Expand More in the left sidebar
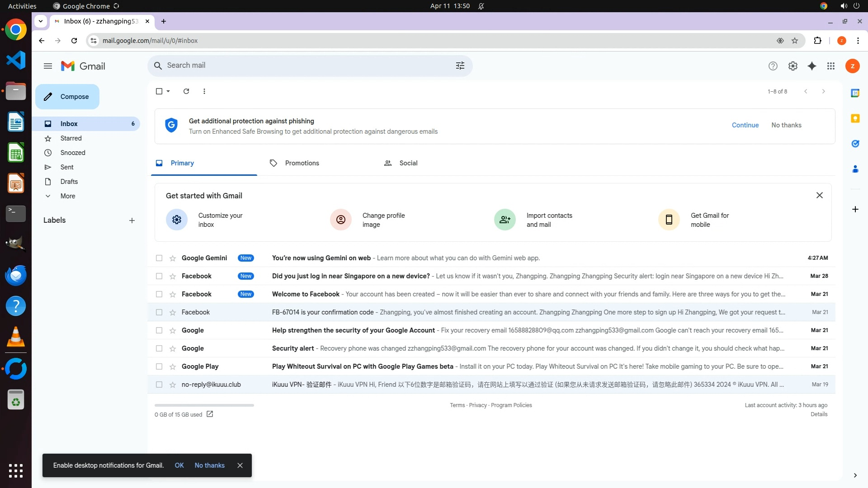Viewport: 868px width, 488px height. pyautogui.click(x=68, y=196)
